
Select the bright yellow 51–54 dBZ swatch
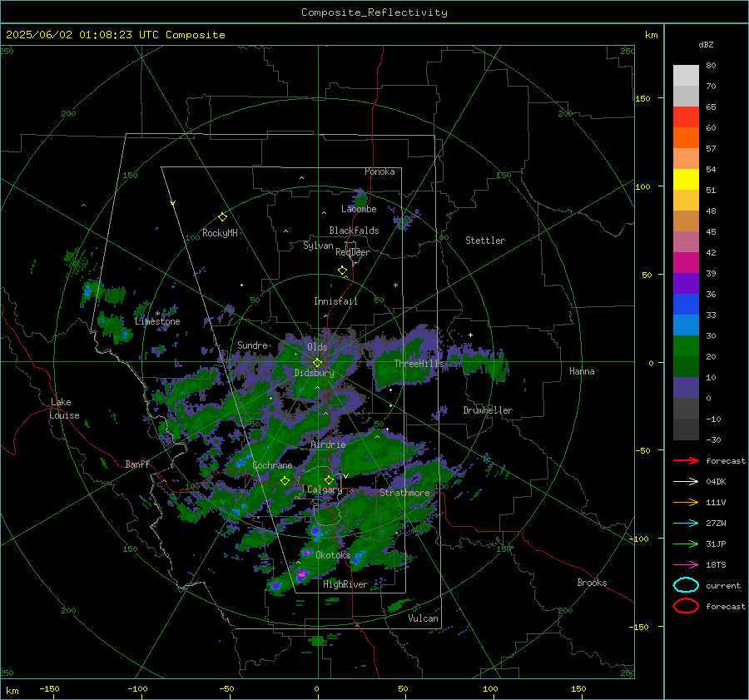click(686, 180)
